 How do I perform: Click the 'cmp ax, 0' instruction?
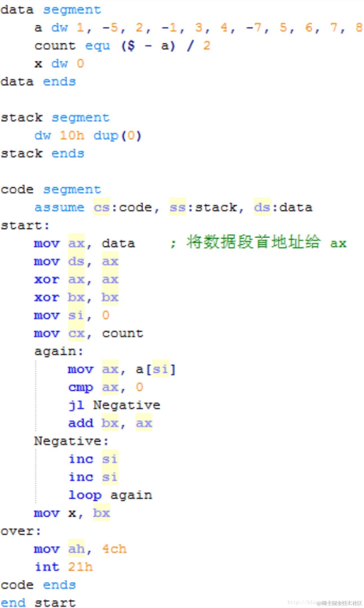pos(106,387)
